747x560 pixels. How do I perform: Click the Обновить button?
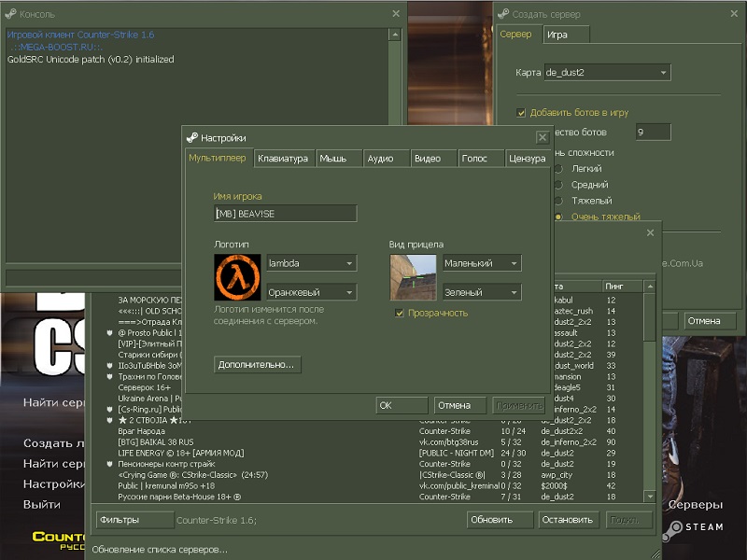point(500,520)
